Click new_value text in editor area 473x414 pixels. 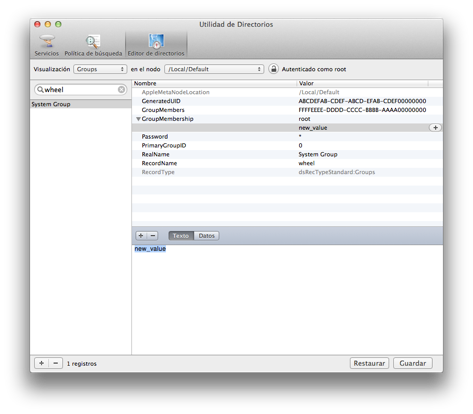[150, 249]
